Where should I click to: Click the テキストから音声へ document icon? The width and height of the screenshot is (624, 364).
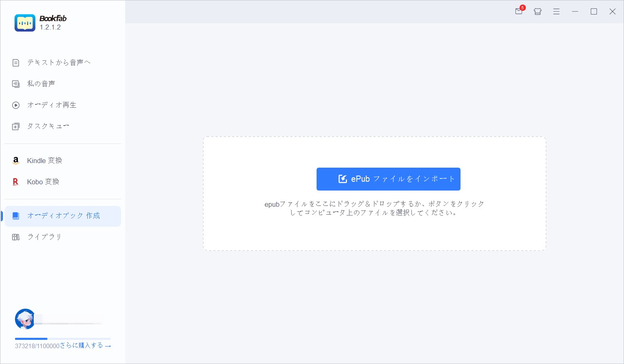tap(16, 63)
